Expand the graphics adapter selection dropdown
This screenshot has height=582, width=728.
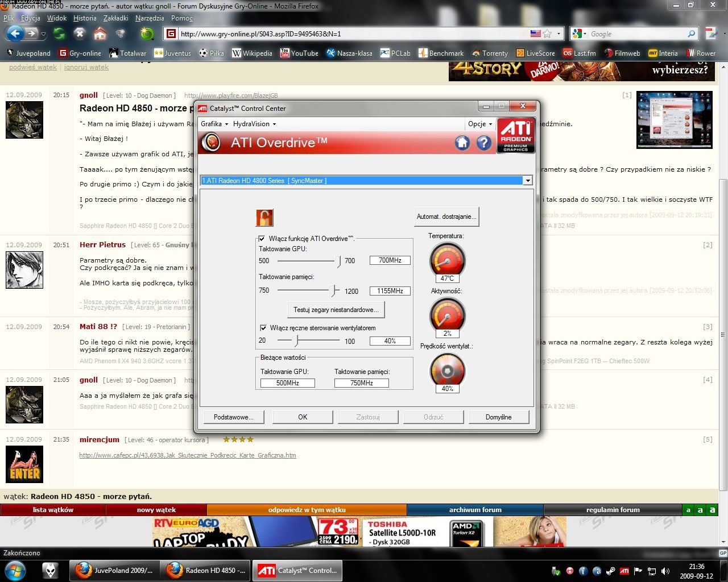point(527,181)
